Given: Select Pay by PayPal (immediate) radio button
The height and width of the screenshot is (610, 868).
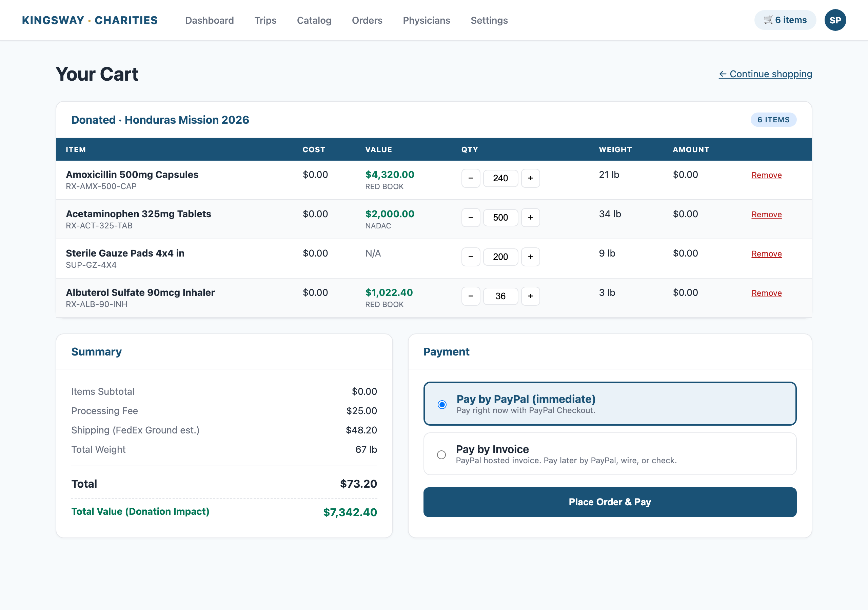Looking at the screenshot, I should coord(442,404).
